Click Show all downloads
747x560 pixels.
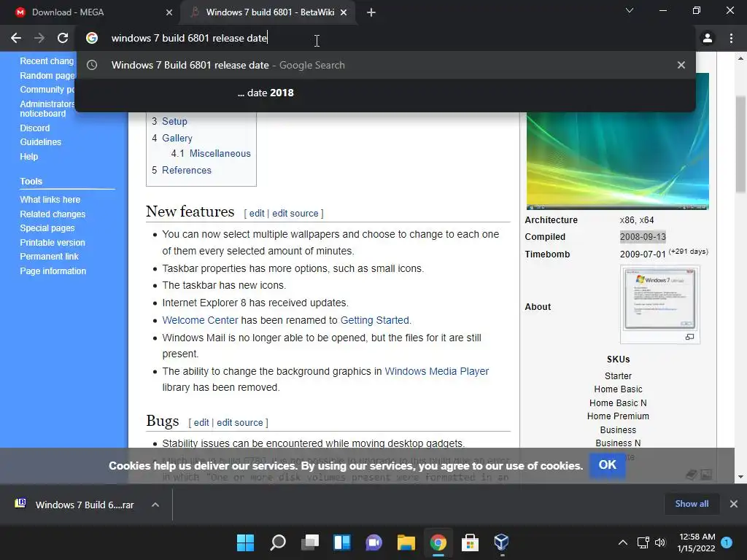pos(692,504)
